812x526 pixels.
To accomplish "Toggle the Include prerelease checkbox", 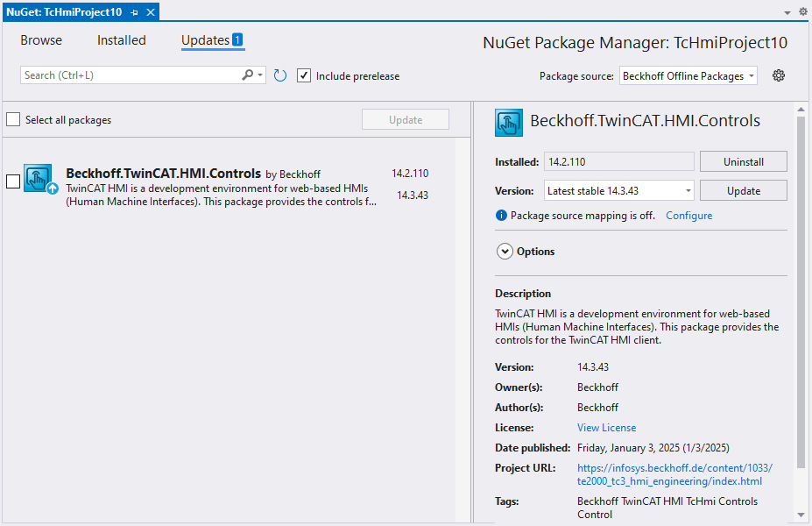I will click(304, 76).
